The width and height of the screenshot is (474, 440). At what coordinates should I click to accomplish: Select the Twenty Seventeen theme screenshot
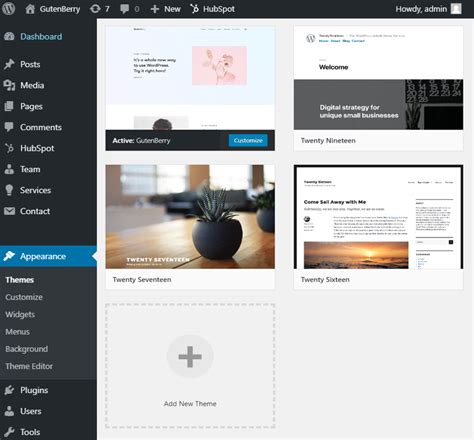pos(190,217)
